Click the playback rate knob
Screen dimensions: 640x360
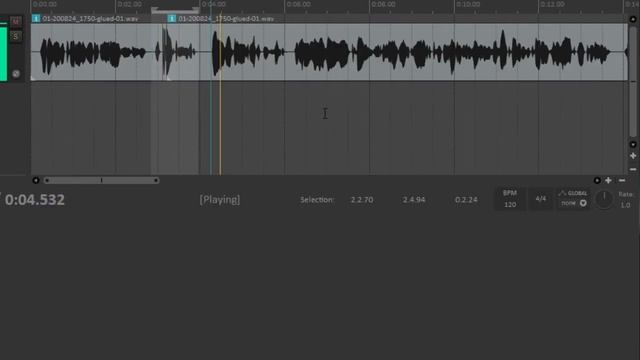click(x=604, y=200)
